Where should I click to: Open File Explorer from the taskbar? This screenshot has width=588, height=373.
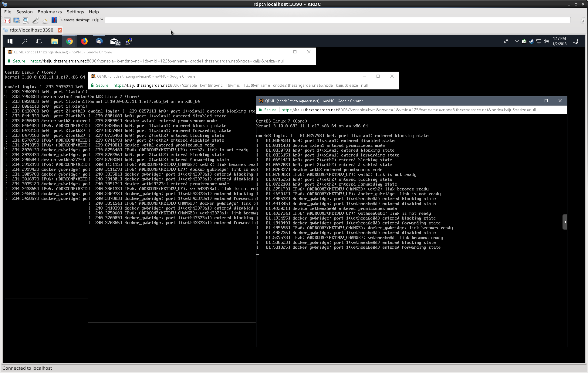(54, 41)
